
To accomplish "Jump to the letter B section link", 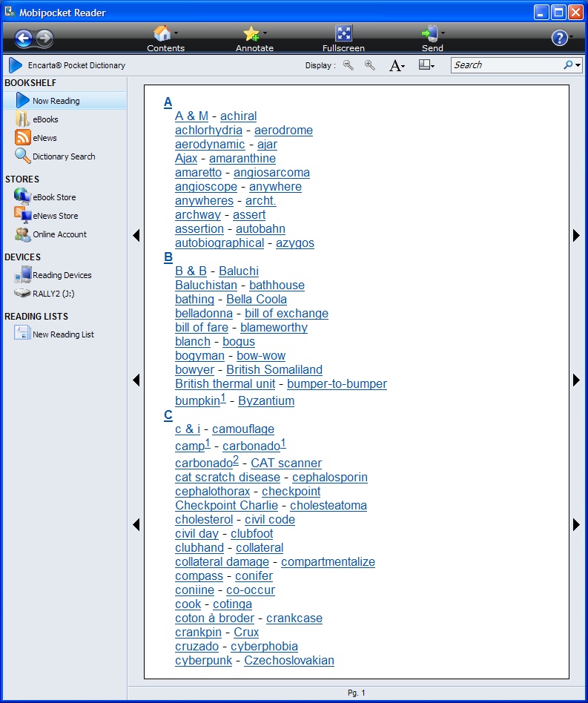I will tap(168, 257).
